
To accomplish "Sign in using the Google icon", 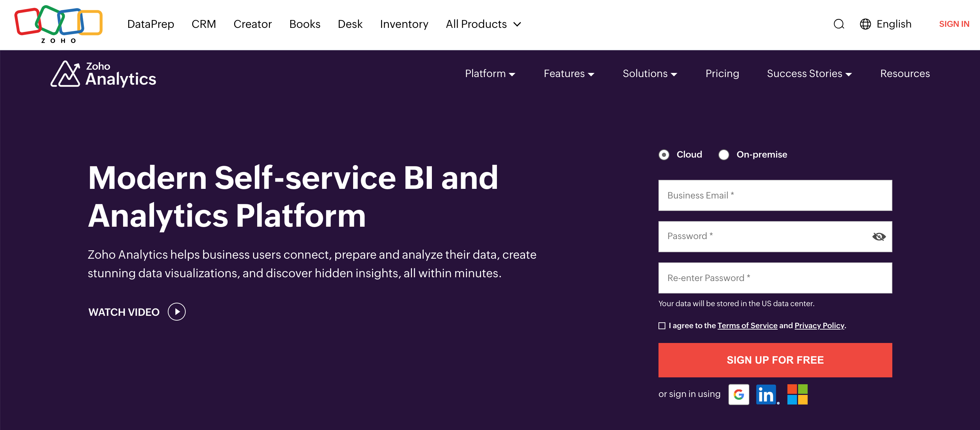I will pyautogui.click(x=738, y=394).
